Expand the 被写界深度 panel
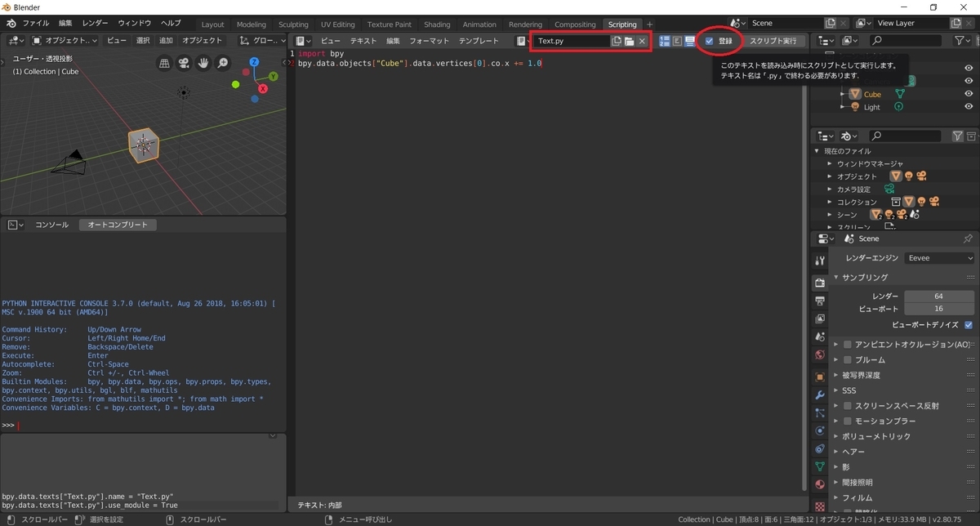This screenshot has width=980, height=526. (836, 376)
